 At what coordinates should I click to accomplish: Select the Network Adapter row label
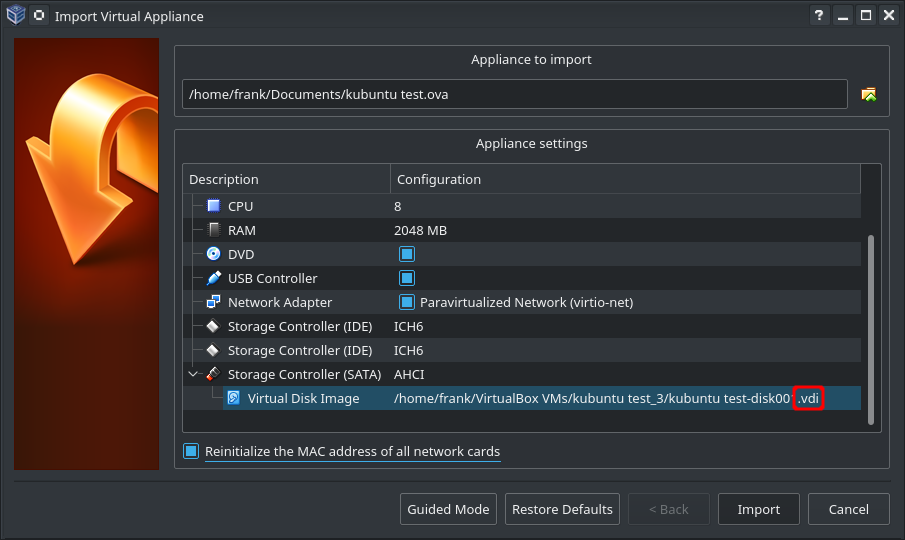coord(280,302)
